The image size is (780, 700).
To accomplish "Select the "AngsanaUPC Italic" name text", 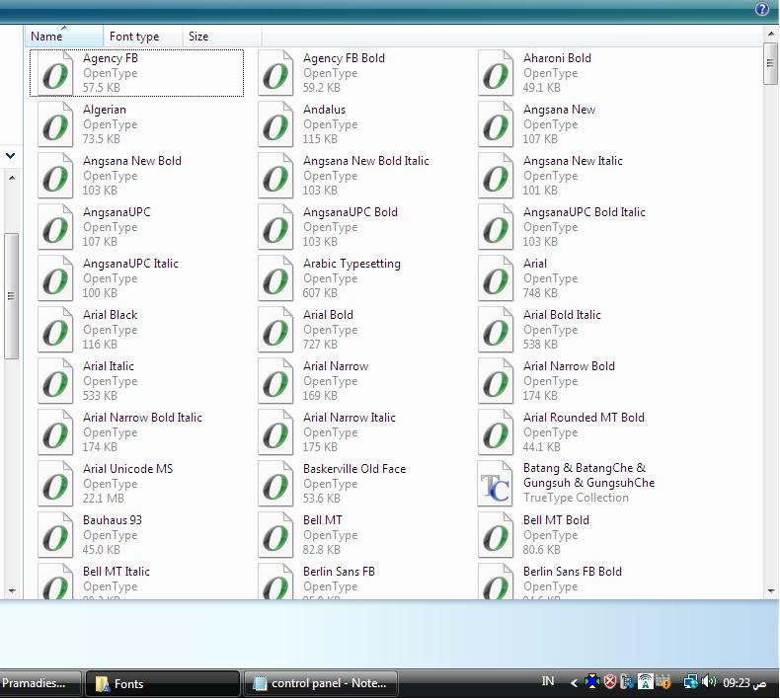I will coord(130,264).
